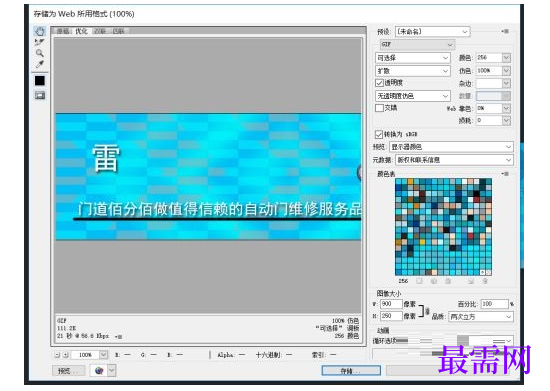Select the Eyedropper tool
Viewport: 550px width, 391px height.
(x=40, y=64)
